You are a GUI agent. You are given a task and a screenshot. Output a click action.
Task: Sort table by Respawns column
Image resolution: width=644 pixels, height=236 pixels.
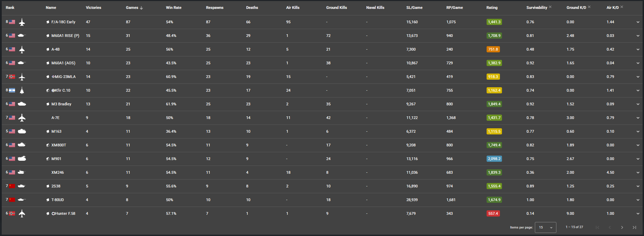click(x=215, y=8)
